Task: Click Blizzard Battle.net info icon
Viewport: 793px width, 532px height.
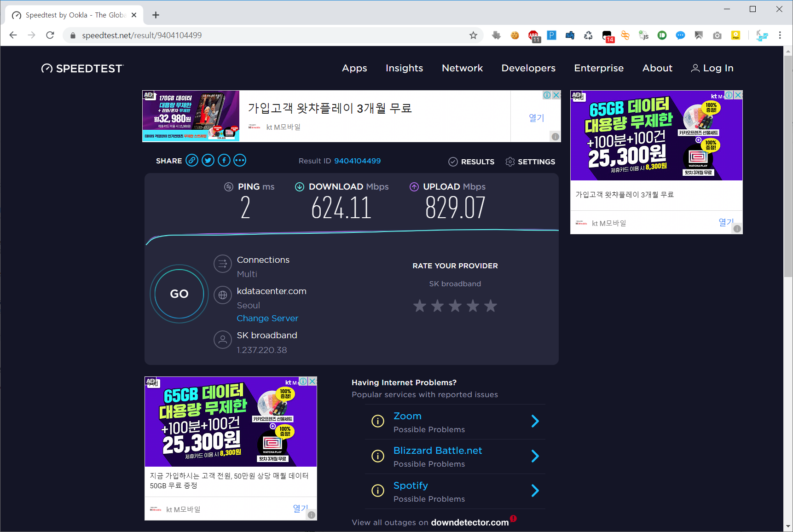Action: click(378, 456)
